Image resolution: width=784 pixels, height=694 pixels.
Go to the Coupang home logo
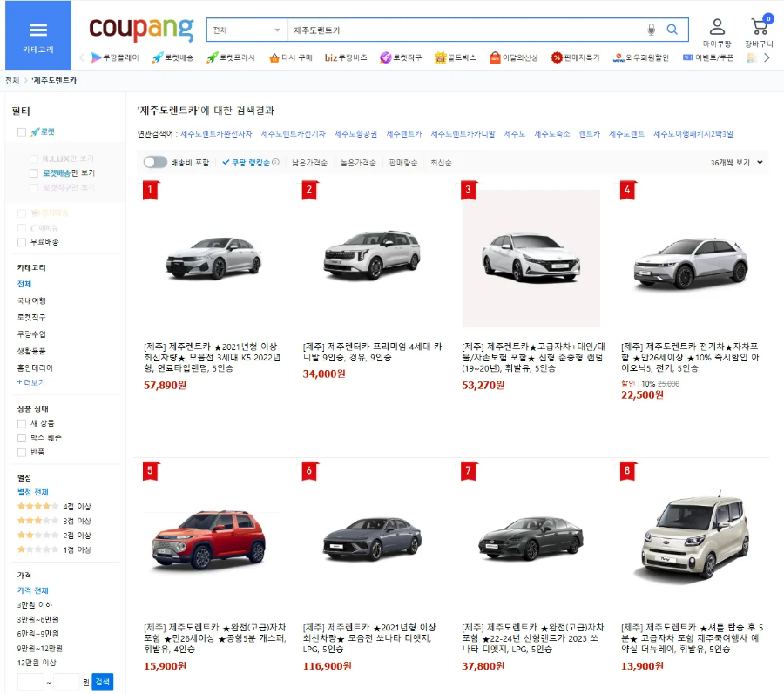(141, 29)
